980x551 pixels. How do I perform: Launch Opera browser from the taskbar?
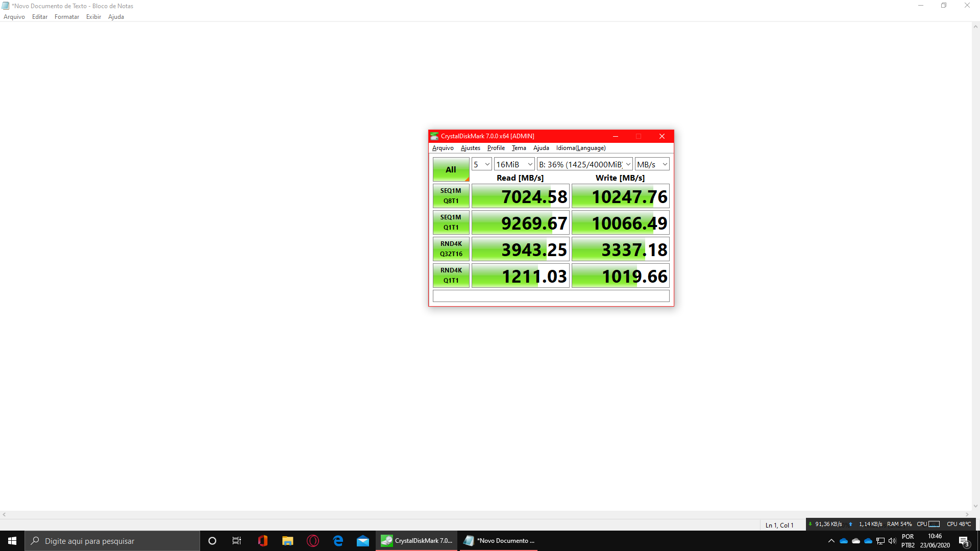coord(313,541)
